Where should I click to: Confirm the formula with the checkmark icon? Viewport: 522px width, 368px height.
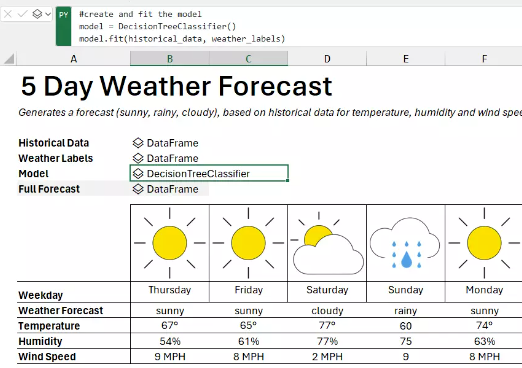(22, 14)
